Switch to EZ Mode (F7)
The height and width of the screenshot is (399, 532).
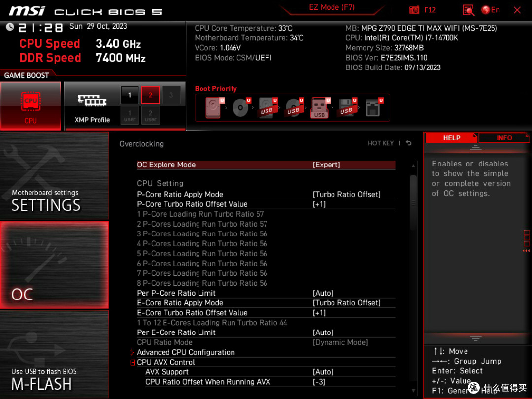332,7
